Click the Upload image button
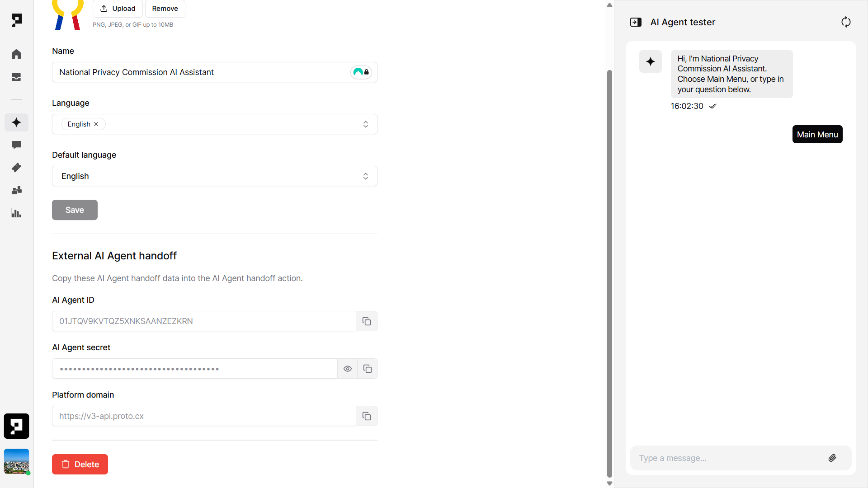Image resolution: width=868 pixels, height=488 pixels. pyautogui.click(x=118, y=9)
